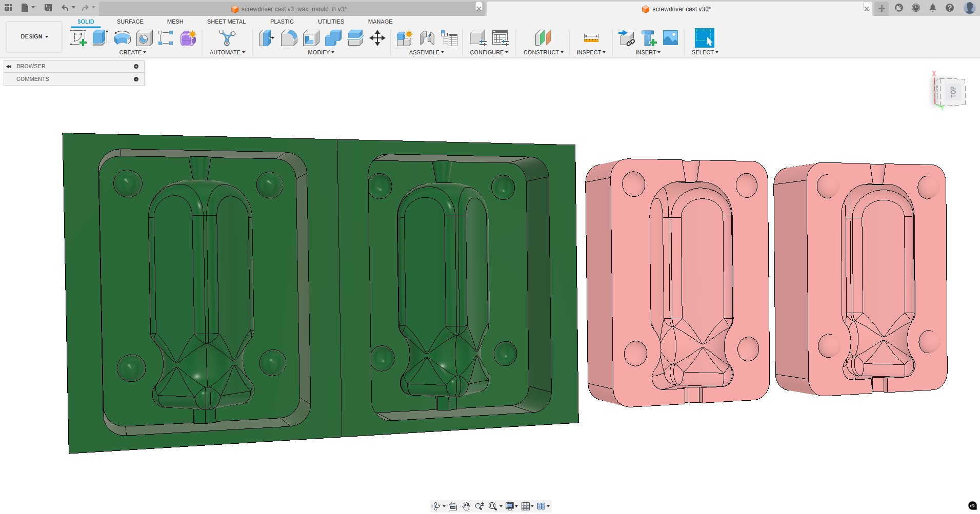The height and width of the screenshot is (514, 980).
Task: Click the Insert Derive icon
Action: pyautogui.click(x=626, y=38)
